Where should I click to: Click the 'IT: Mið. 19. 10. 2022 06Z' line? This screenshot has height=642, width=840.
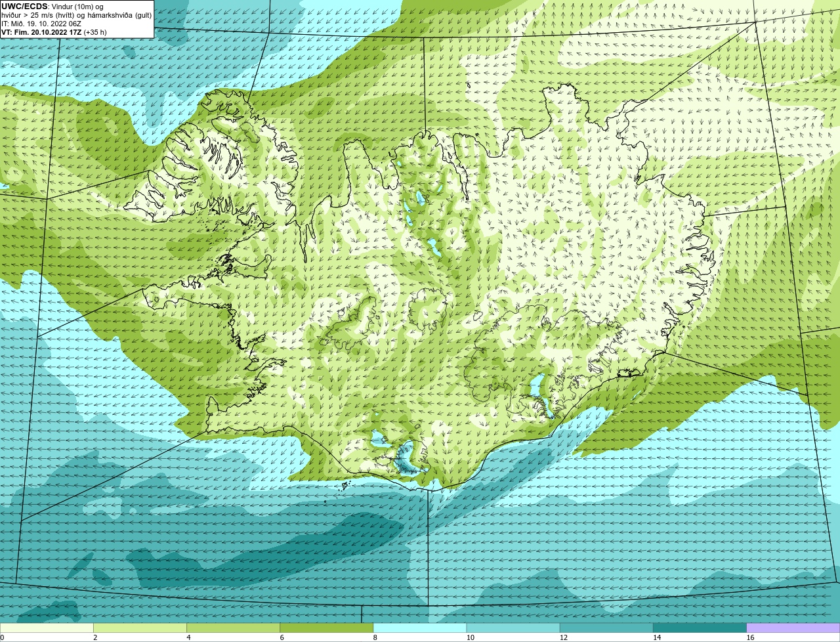tap(41, 24)
